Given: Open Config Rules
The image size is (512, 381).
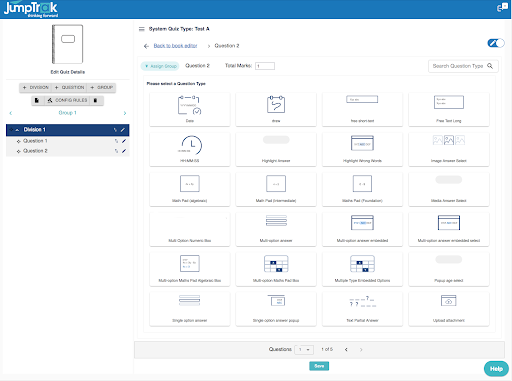Looking at the screenshot, I should (x=67, y=100).
